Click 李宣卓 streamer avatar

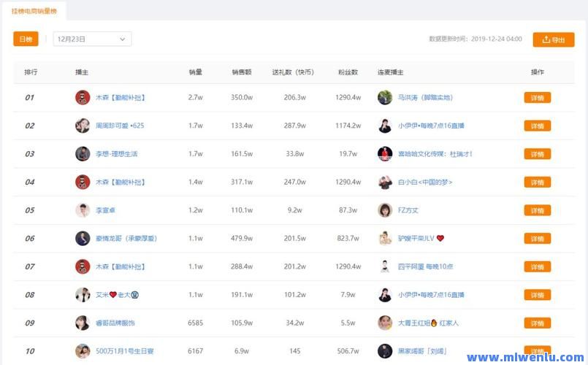(x=83, y=210)
